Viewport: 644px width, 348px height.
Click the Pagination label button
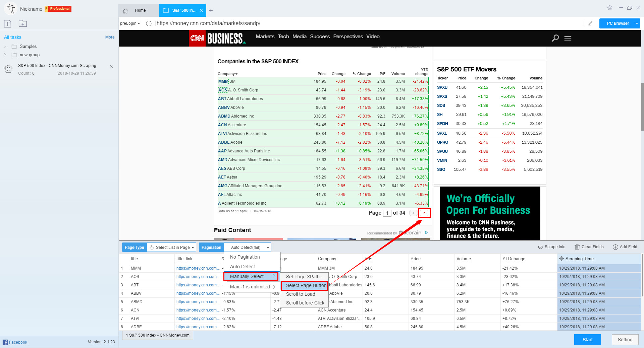pos(211,248)
